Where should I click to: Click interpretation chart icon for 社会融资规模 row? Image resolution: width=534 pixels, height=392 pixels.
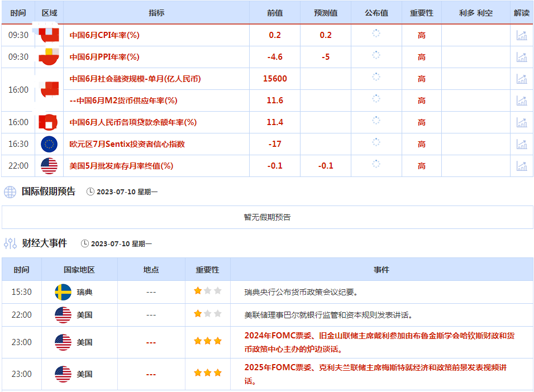(x=522, y=79)
